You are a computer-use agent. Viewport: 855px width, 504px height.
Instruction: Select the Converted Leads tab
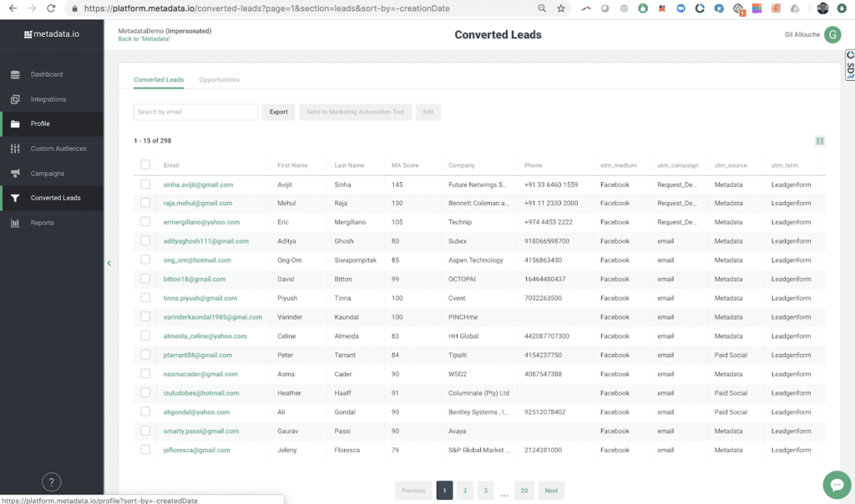tap(159, 79)
